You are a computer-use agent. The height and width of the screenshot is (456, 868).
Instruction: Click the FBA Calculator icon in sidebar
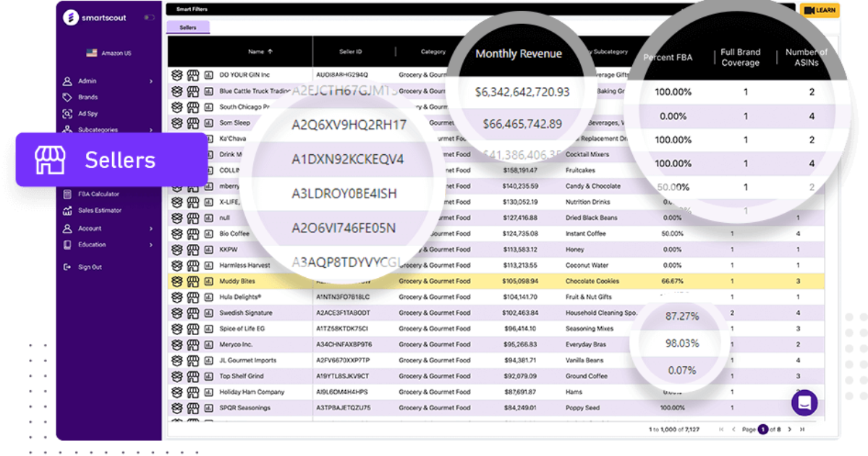67,194
